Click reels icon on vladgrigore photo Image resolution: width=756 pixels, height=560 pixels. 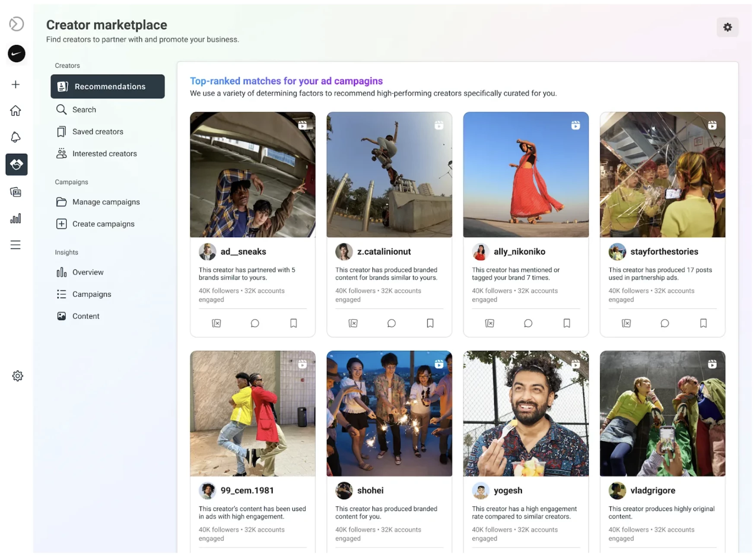tap(712, 364)
